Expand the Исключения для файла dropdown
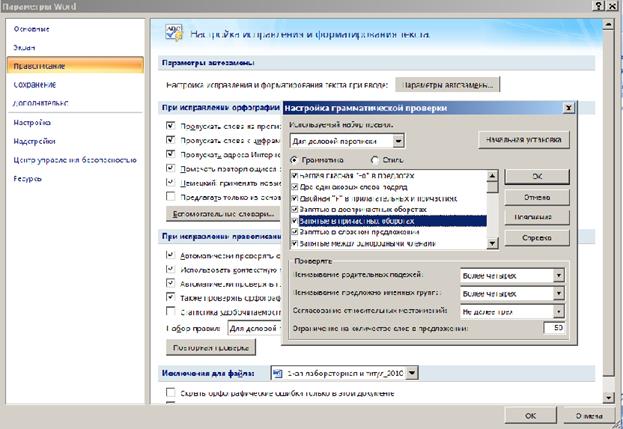The image size is (623, 429). (413, 373)
